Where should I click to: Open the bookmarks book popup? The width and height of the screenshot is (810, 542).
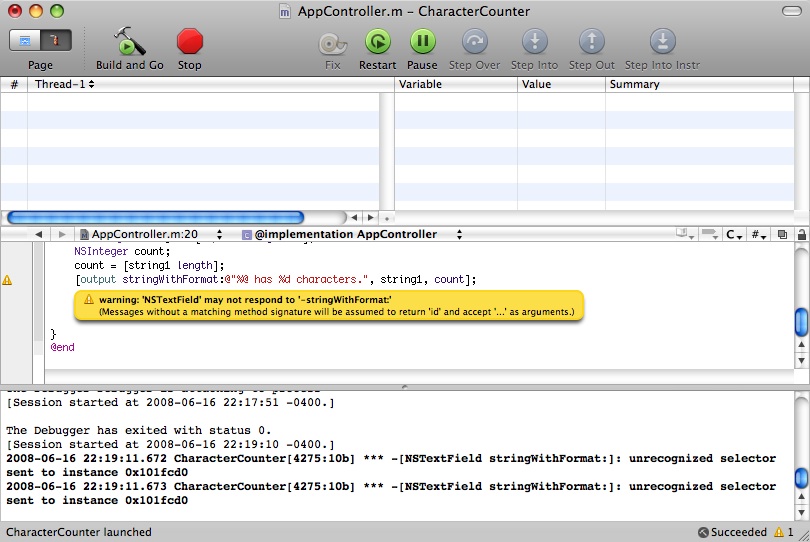(684, 234)
